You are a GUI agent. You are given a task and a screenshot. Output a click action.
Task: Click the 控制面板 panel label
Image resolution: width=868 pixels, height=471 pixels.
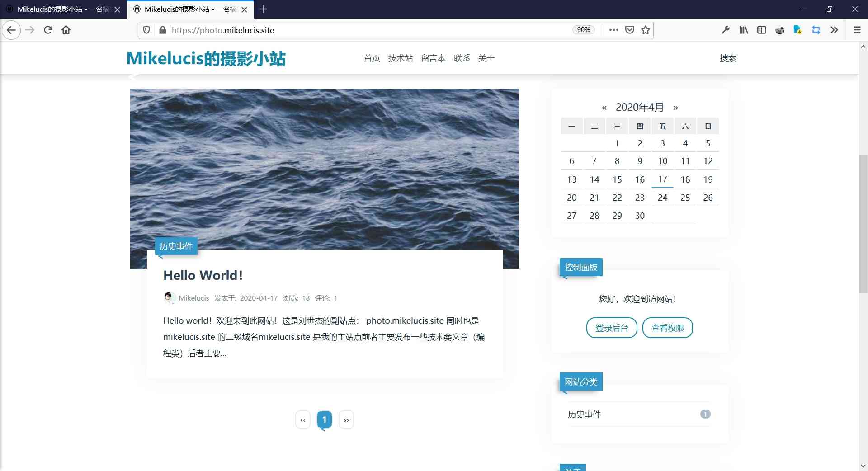pos(581,268)
